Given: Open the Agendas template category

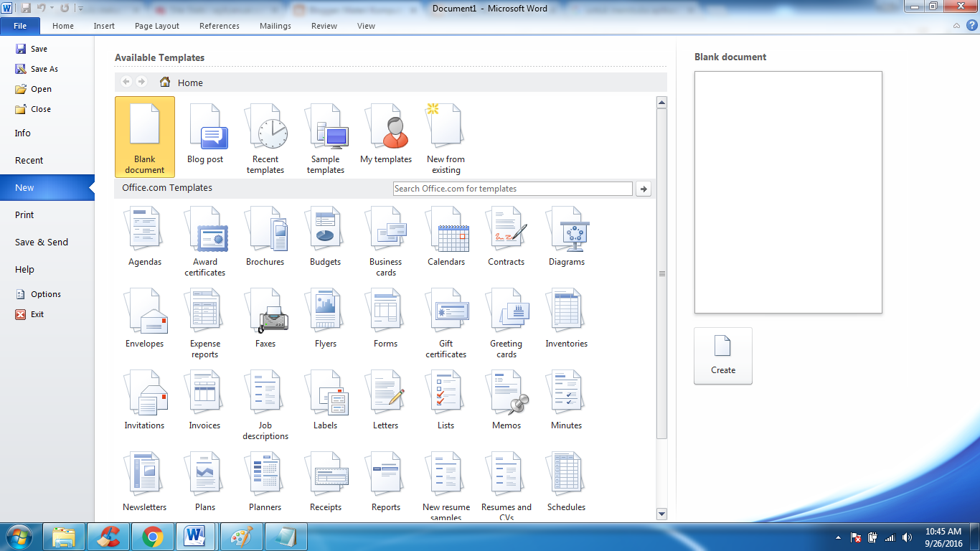Looking at the screenshot, I should [144, 237].
